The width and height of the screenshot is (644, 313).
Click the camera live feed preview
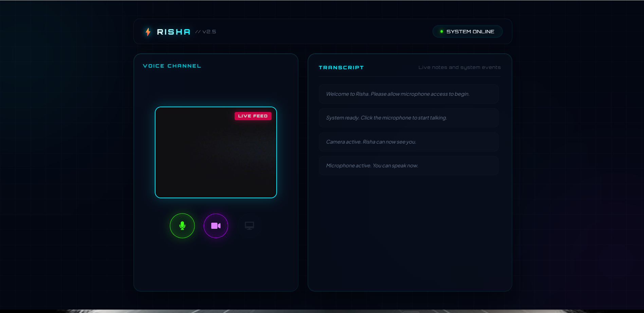[x=216, y=152]
